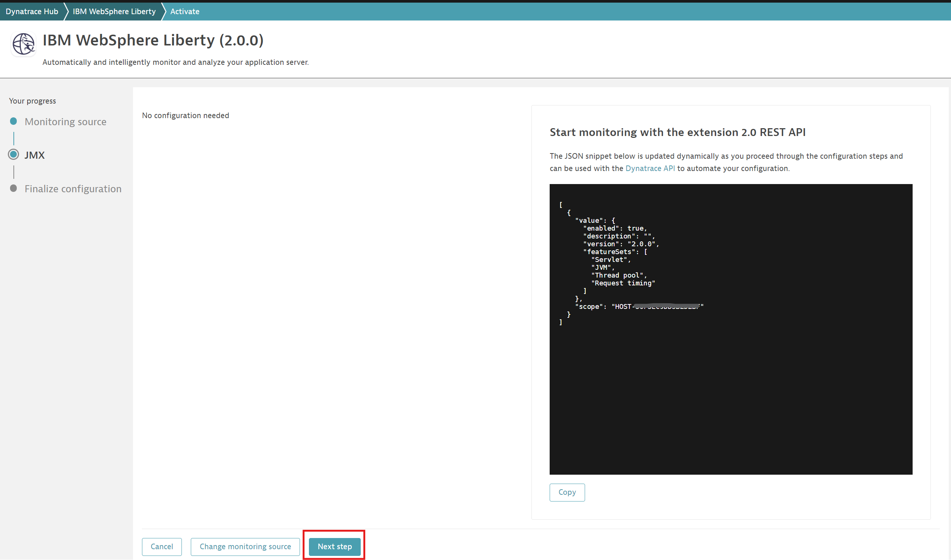This screenshot has height=560, width=951.
Task: Click the REST API section heading
Action: click(x=677, y=132)
